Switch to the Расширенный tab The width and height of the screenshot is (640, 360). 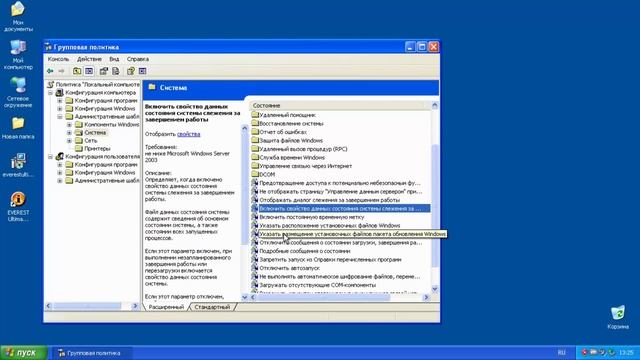166,307
